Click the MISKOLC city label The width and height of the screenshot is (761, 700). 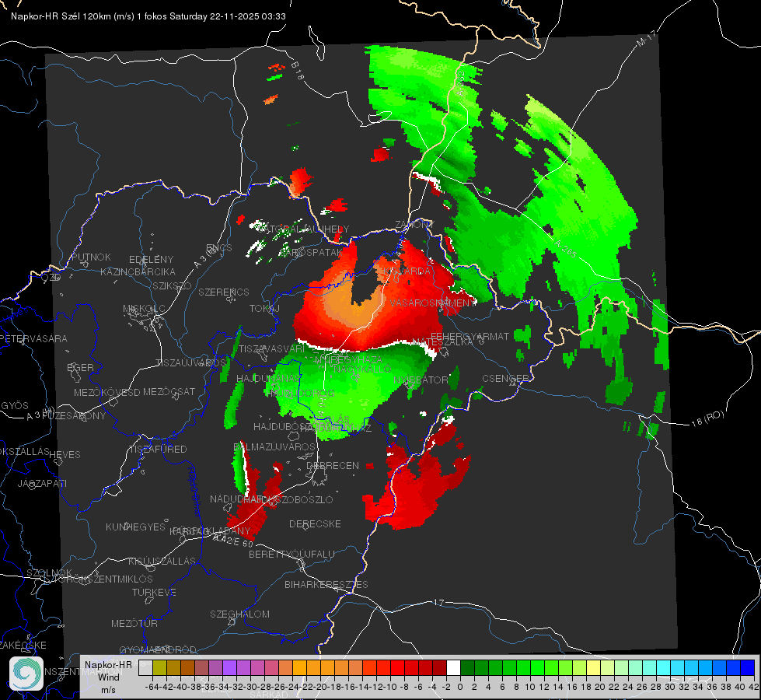[144, 309]
